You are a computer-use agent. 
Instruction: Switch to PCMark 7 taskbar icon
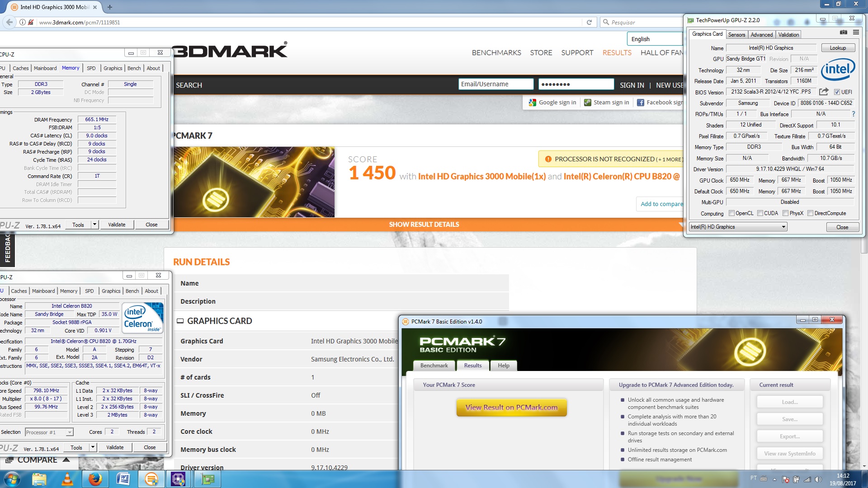151,479
